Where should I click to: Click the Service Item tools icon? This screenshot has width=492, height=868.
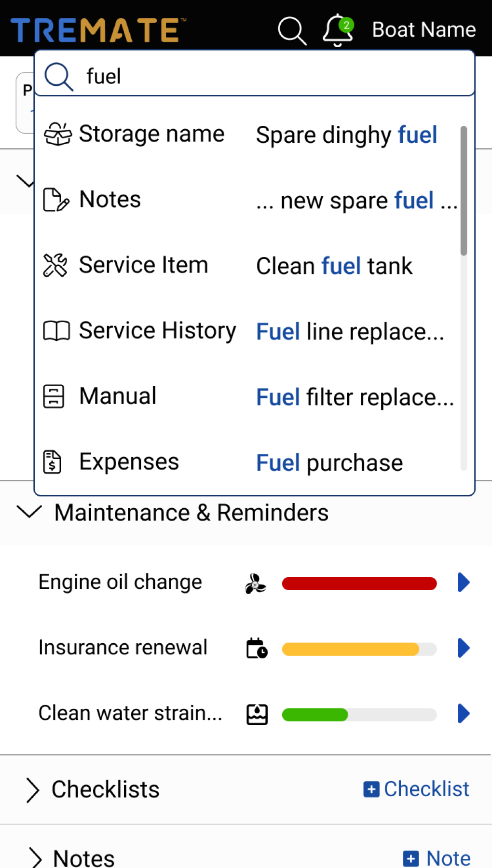click(x=55, y=265)
